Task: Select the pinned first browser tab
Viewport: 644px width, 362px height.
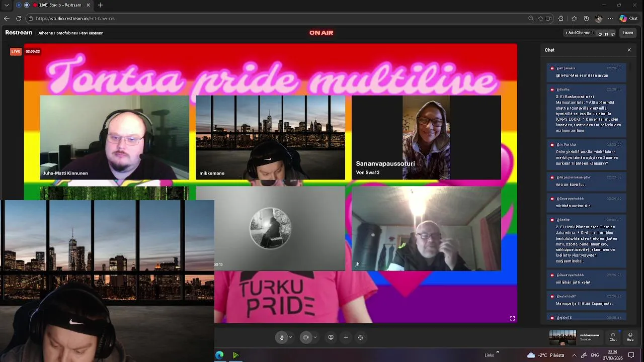Action: (x=19, y=5)
